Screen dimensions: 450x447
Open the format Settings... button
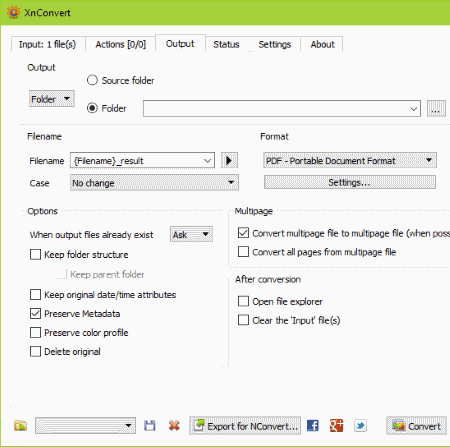(x=350, y=182)
